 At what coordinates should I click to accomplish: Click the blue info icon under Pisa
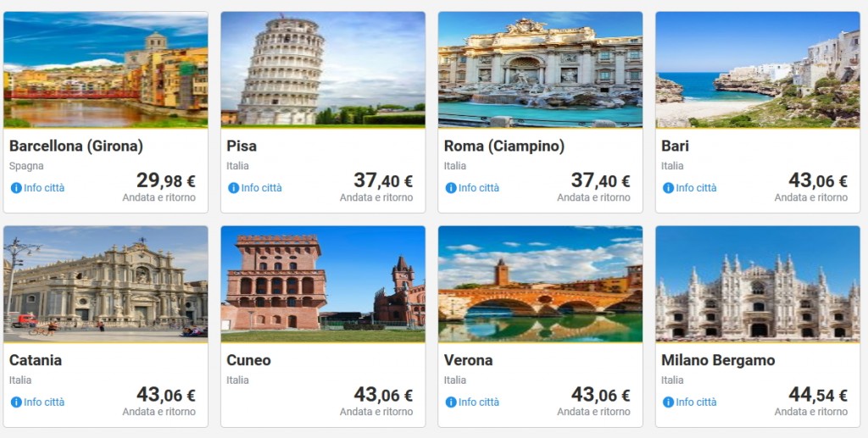pyautogui.click(x=234, y=188)
